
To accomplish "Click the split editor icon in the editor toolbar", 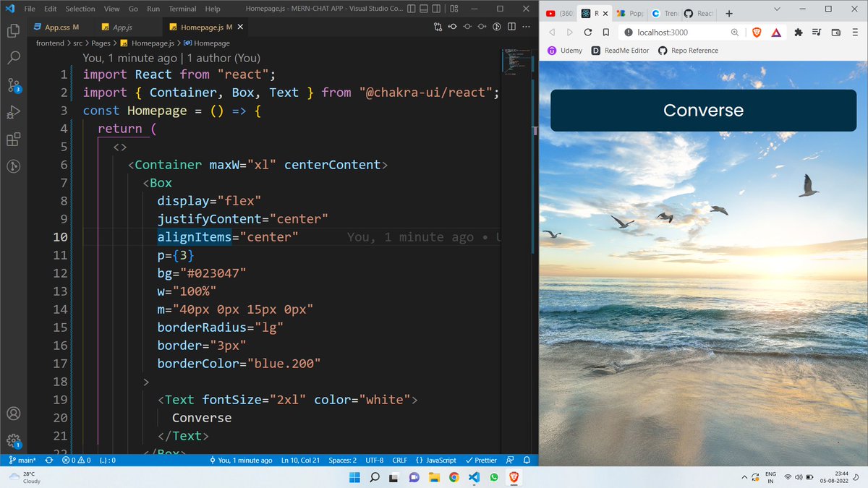I will pos(511,27).
